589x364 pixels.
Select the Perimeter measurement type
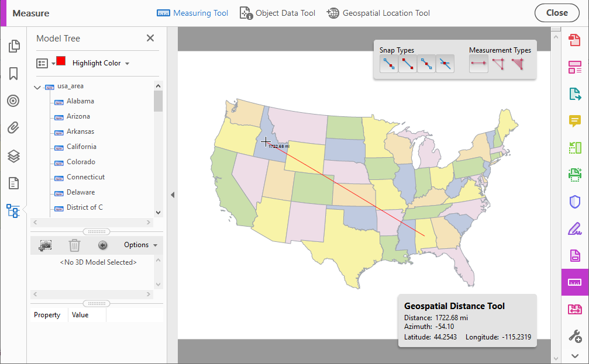pyautogui.click(x=498, y=64)
